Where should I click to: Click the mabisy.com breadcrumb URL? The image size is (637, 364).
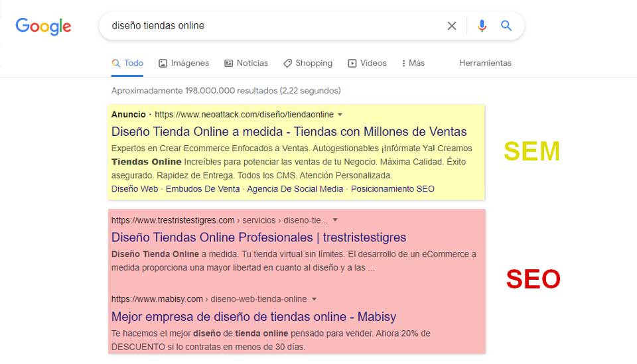pyautogui.click(x=209, y=299)
